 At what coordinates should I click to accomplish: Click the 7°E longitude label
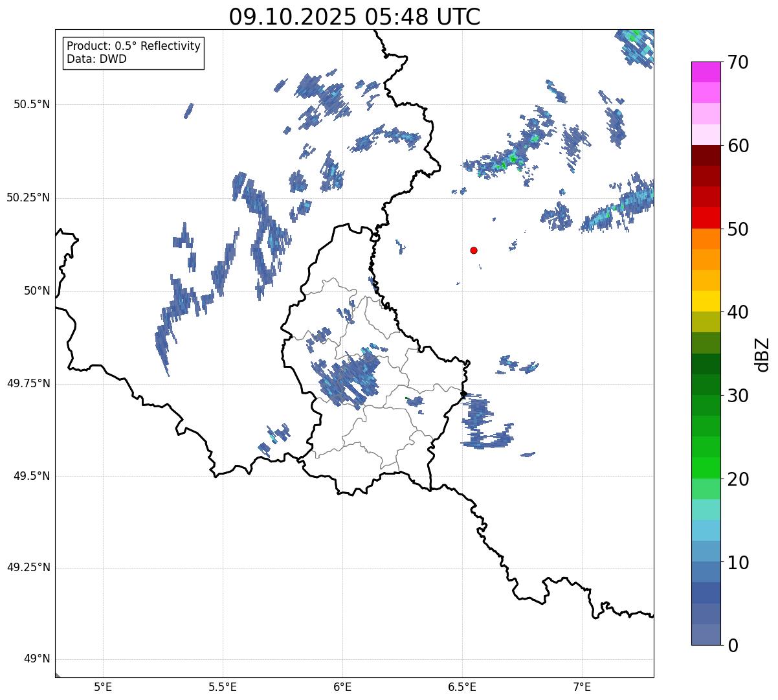pyautogui.click(x=582, y=686)
